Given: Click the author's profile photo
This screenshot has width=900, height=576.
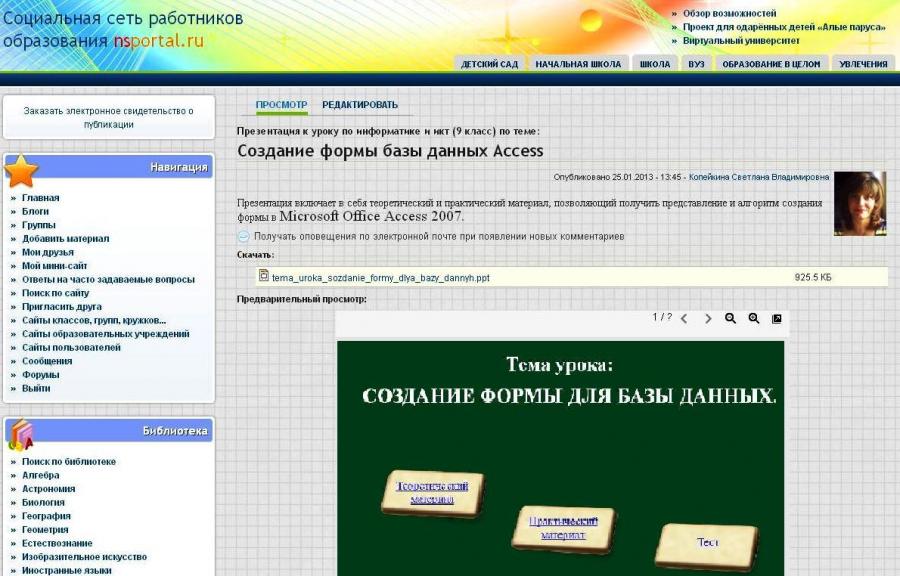Looking at the screenshot, I should [859, 203].
